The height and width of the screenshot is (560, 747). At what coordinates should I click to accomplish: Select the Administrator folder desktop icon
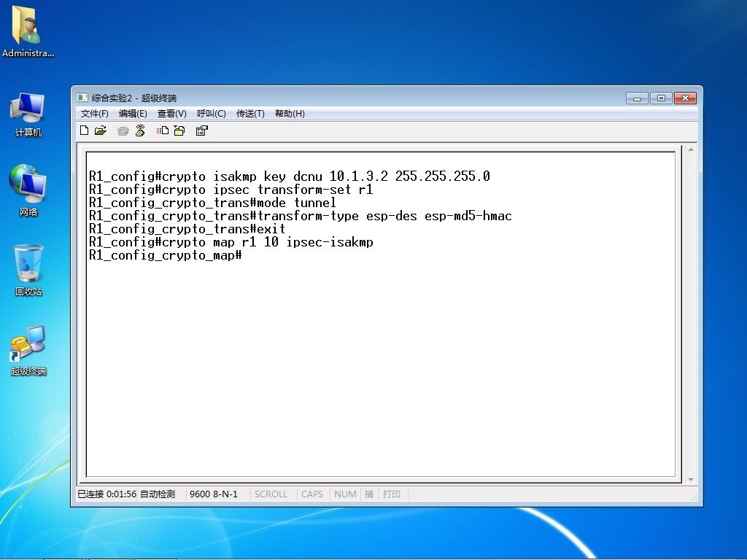click(x=28, y=32)
